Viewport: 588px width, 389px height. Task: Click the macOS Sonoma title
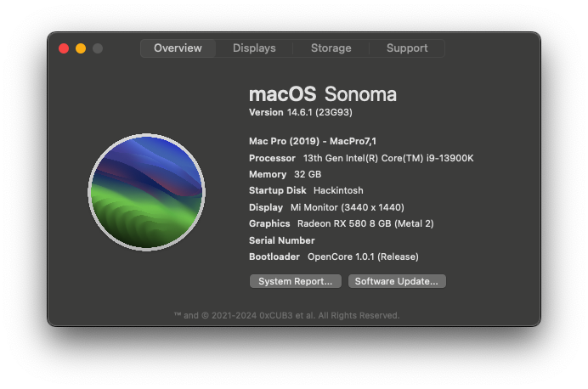(x=323, y=93)
